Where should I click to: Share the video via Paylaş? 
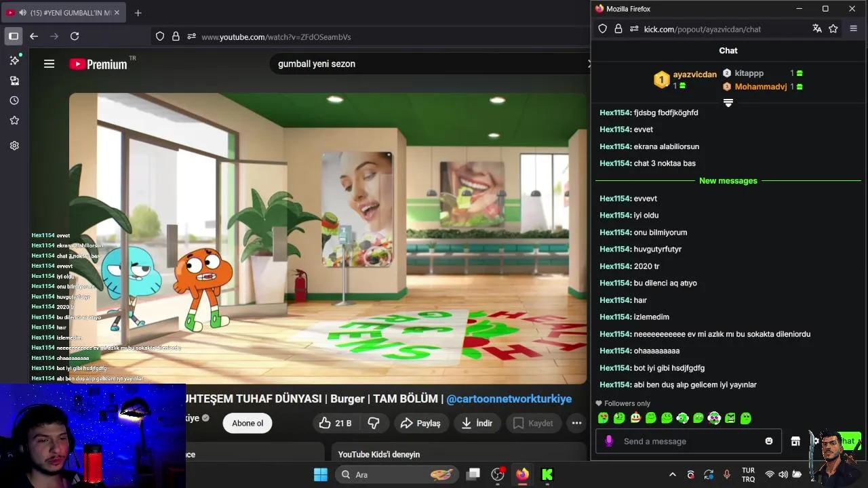420,423
